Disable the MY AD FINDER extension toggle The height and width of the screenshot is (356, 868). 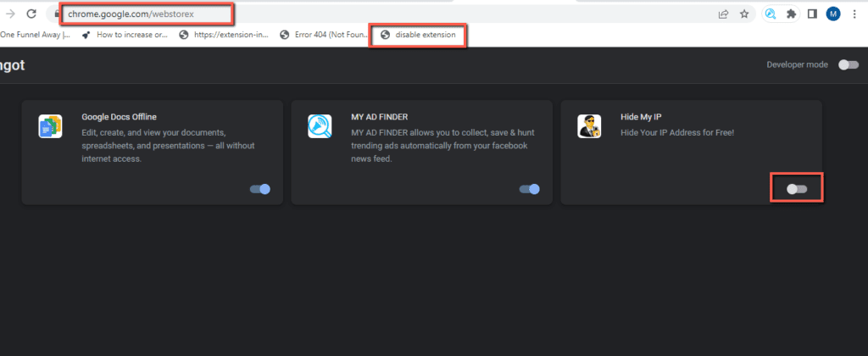529,189
